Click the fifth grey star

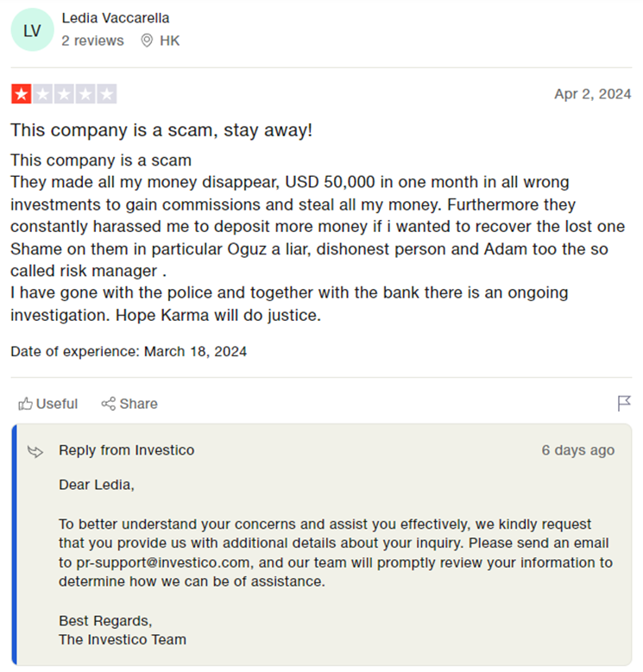(x=107, y=94)
